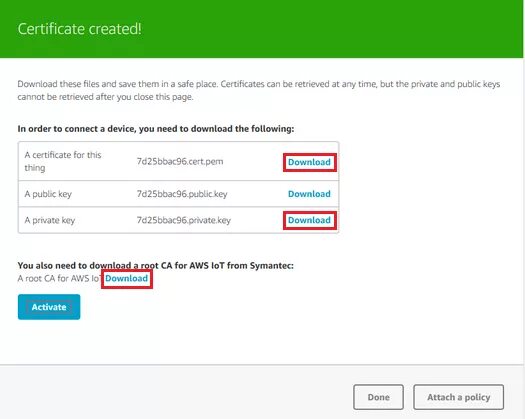525x419 pixels.
Task: Click the Symantec root CA heading
Action: click(155, 265)
